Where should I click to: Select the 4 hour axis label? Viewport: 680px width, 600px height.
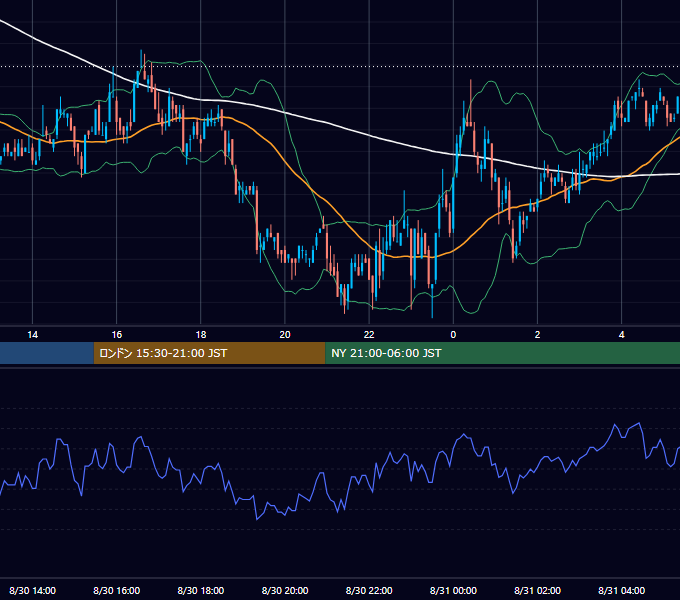coord(621,335)
